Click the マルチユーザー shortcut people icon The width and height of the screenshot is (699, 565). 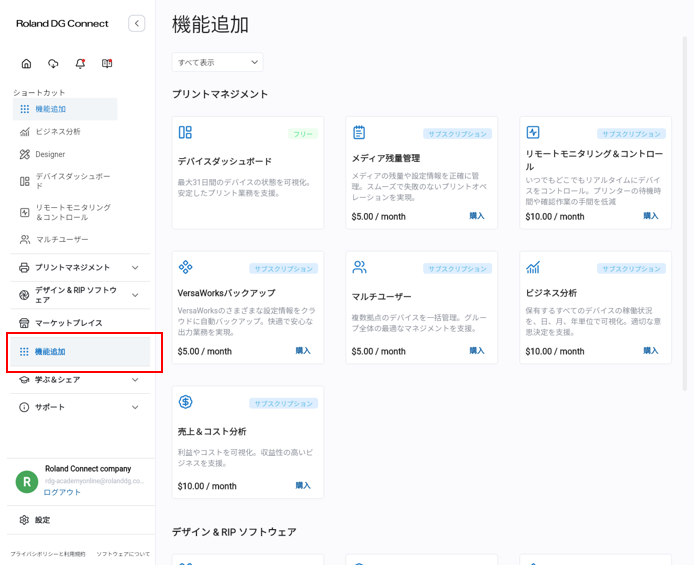point(25,239)
